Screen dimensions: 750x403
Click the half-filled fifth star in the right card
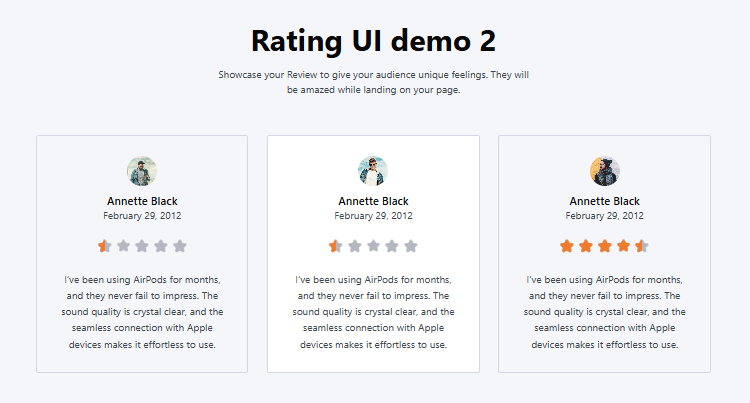tap(642, 246)
